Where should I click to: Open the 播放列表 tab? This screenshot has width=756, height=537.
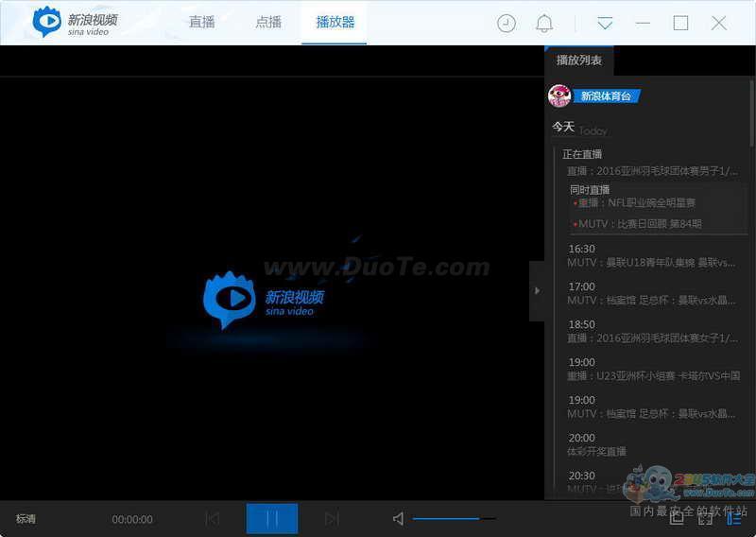coord(579,61)
